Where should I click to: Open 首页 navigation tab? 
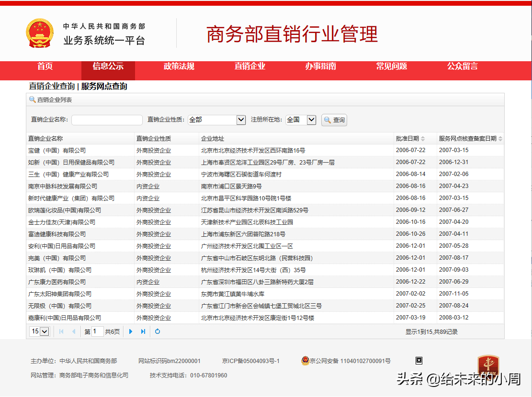click(x=45, y=66)
